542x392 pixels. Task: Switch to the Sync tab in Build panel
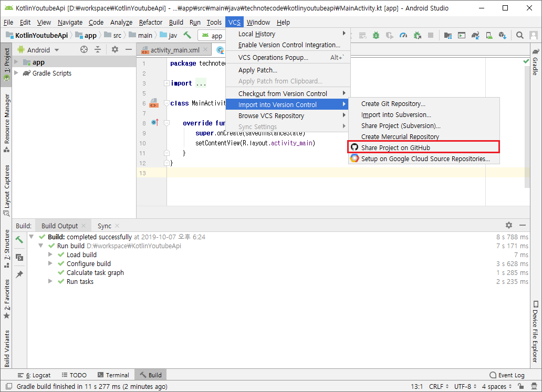[105, 226]
